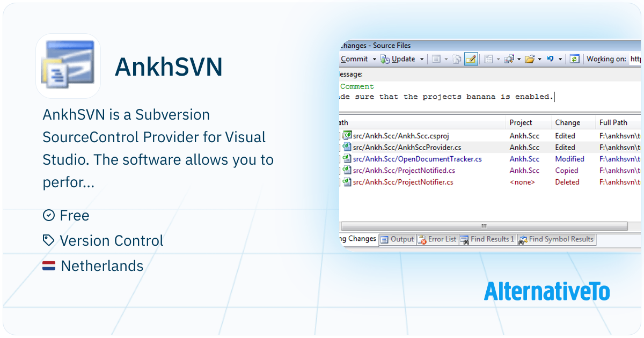
Task: Click the ProjectNotifier.cs file icon
Action: [x=347, y=182]
